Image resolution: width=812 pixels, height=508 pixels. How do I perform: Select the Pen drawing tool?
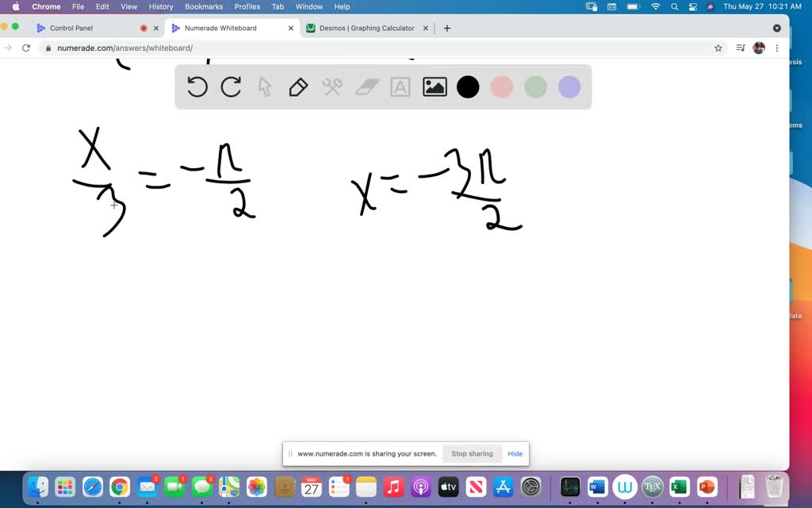298,87
